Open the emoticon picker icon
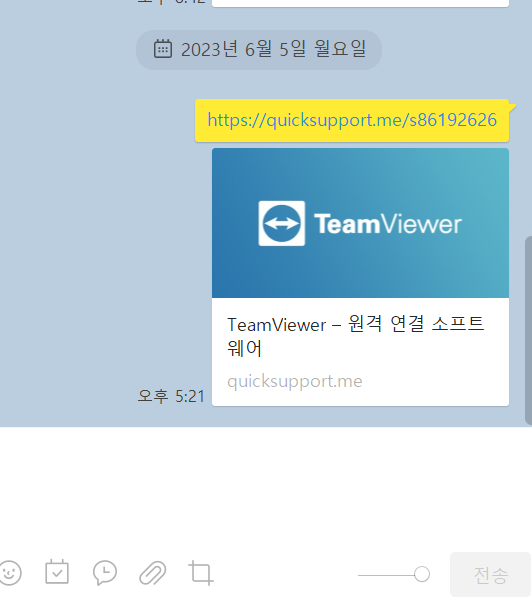This screenshot has height=601, width=532. point(10,573)
